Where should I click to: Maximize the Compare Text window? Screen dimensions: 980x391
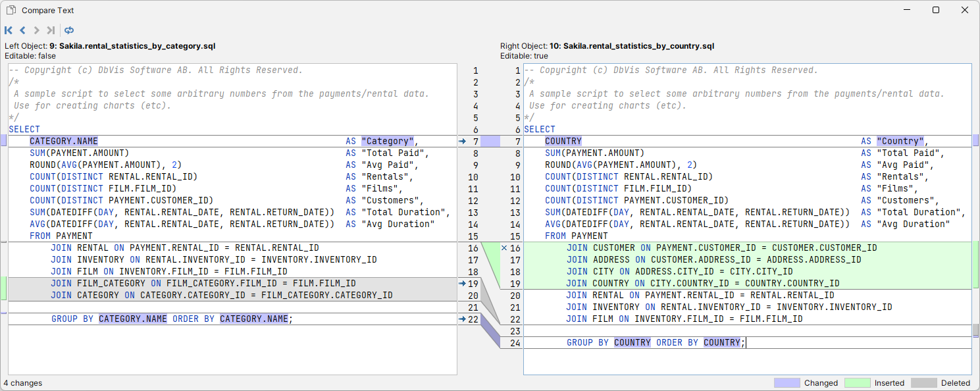coord(935,10)
